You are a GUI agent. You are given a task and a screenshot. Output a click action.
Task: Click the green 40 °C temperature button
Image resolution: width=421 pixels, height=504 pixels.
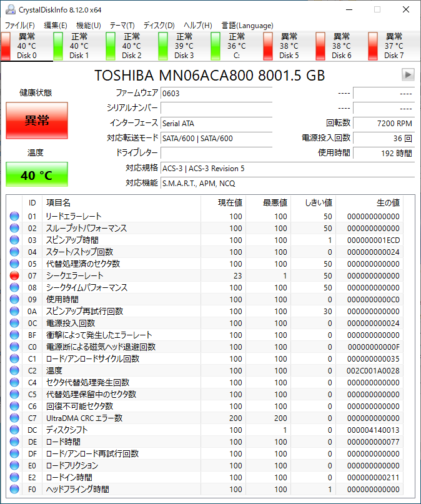[x=37, y=174]
